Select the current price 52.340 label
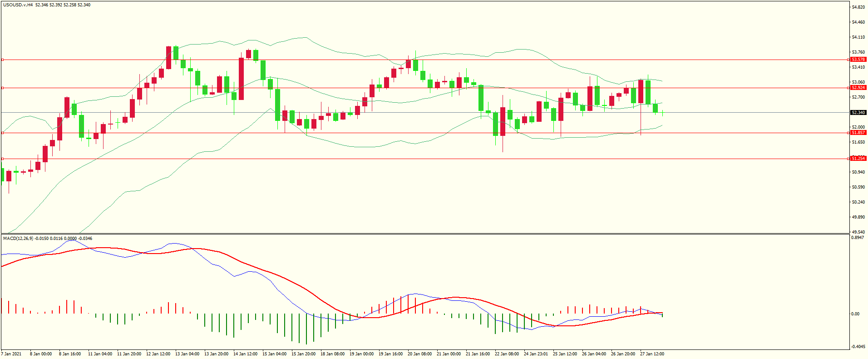The image size is (868, 359). (858, 113)
